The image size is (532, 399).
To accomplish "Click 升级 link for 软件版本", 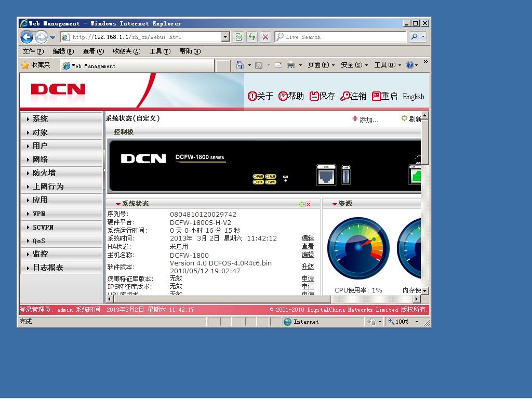I will pyautogui.click(x=308, y=267).
